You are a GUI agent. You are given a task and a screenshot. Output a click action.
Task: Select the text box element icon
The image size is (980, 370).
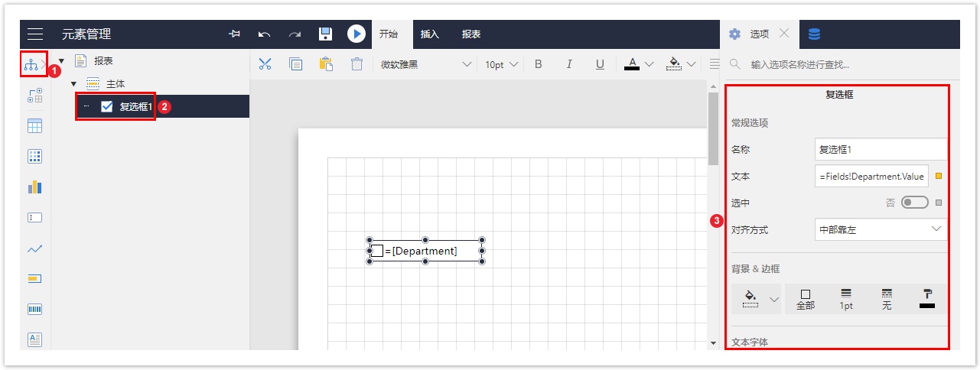click(x=34, y=218)
